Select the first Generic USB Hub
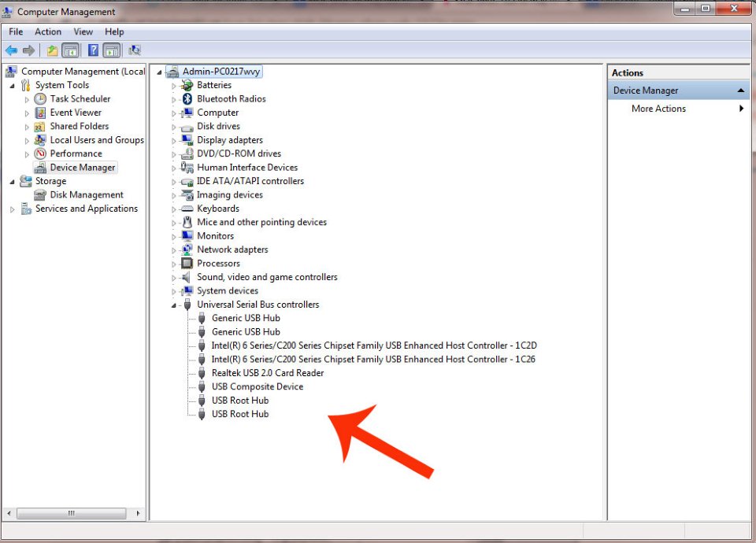 click(x=246, y=318)
